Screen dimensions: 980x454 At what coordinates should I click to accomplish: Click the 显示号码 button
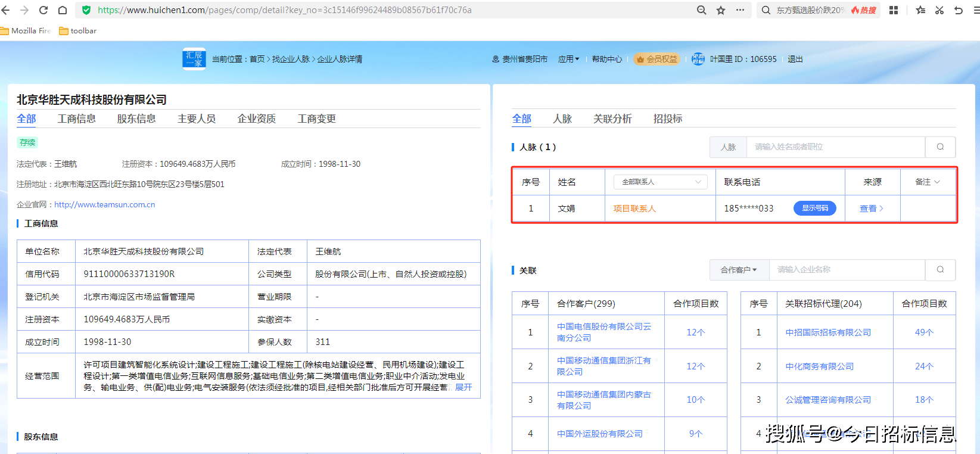815,208
